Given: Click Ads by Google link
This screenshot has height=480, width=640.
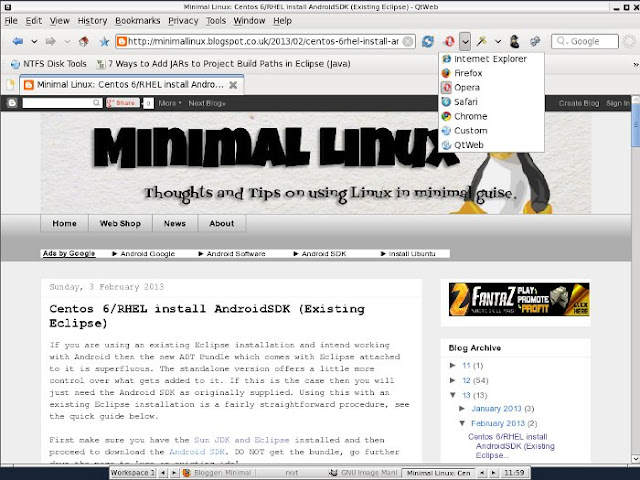Looking at the screenshot, I should click(69, 253).
